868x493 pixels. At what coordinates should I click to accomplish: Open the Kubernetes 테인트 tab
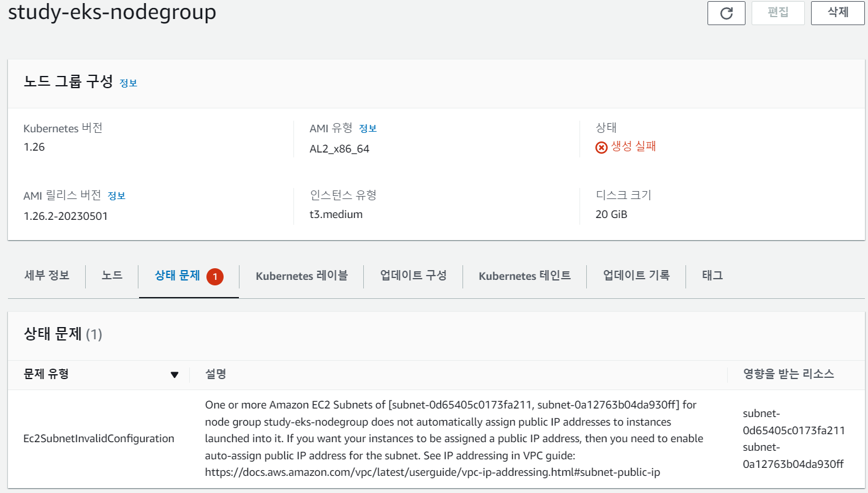pyautogui.click(x=525, y=276)
